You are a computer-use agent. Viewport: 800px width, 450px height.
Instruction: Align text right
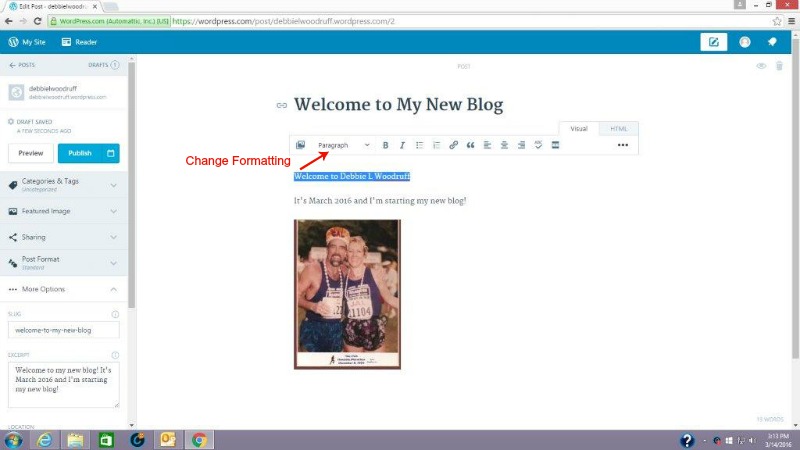[x=521, y=145]
